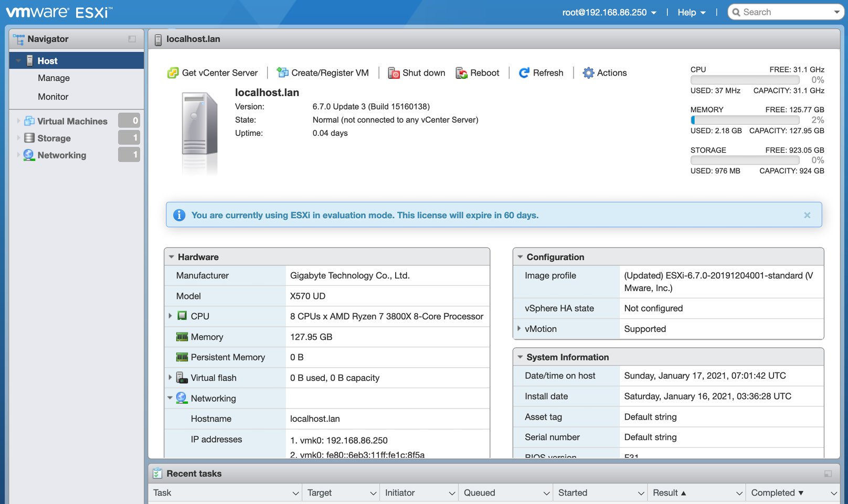This screenshot has height=504, width=848.
Task: Click the Recent tasks clipboard icon
Action: click(x=157, y=474)
